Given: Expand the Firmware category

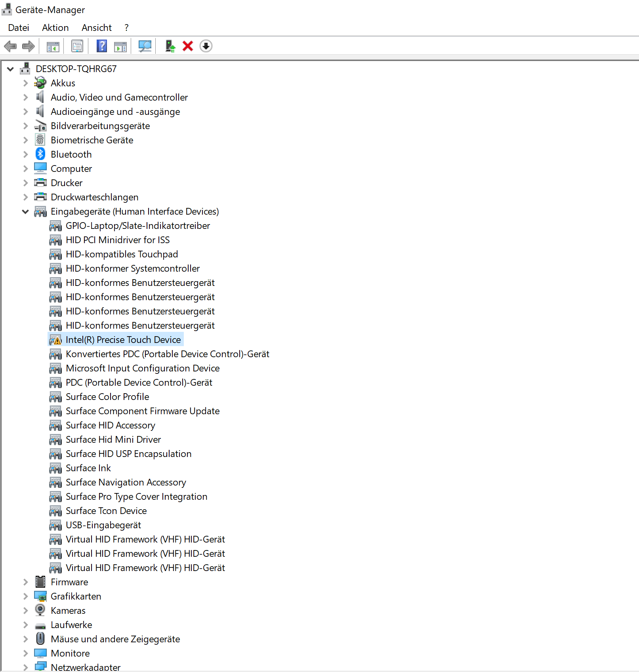Looking at the screenshot, I should [x=25, y=582].
